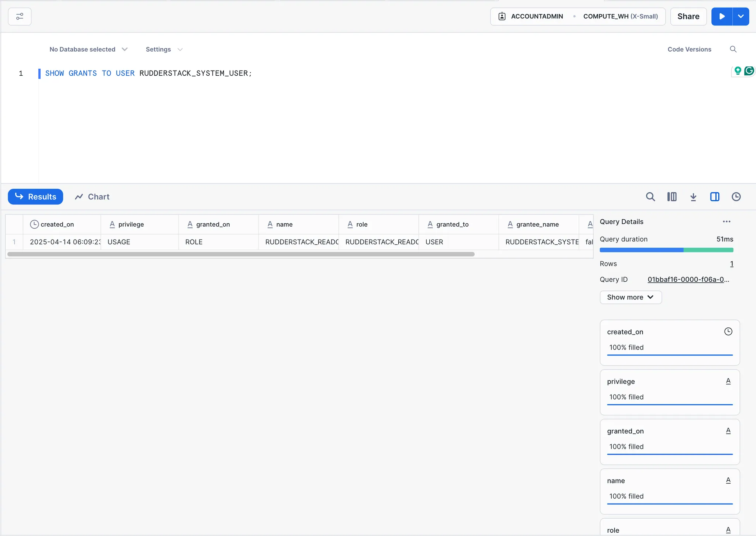Click the results horizontal scrollbar
This screenshot has height=536, width=756.
241,254
